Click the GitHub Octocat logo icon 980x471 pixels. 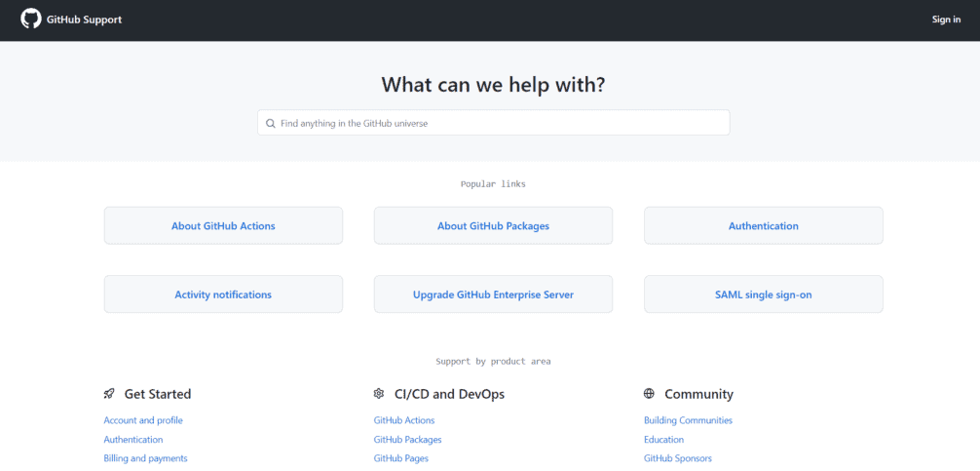(x=30, y=20)
